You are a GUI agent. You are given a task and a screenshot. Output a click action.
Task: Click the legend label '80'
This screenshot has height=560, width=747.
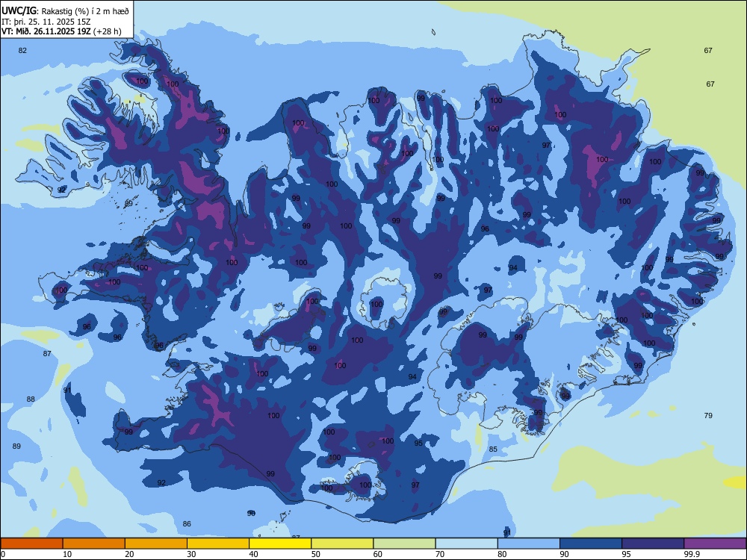502,554
